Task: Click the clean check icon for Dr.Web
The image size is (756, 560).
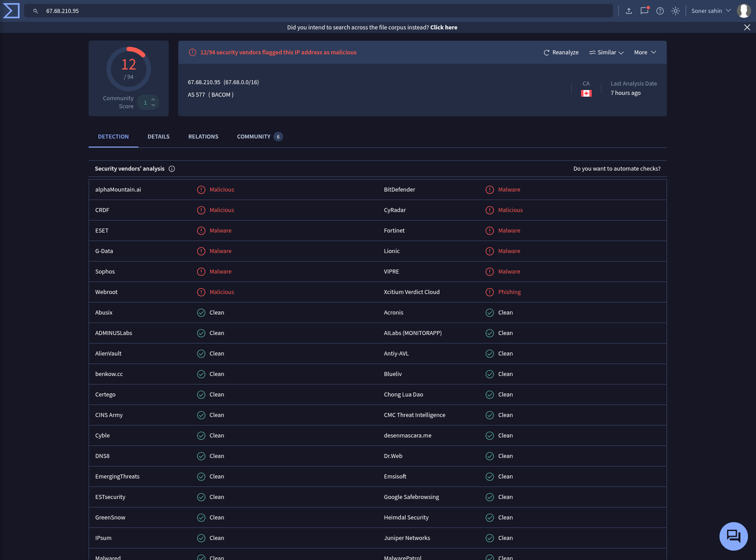Action: click(490, 456)
